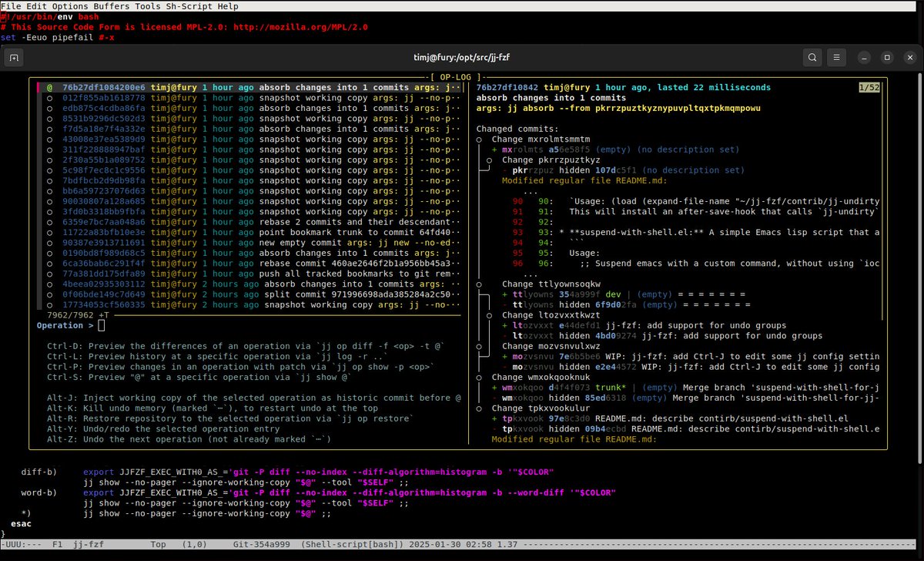Select operation row f7d5a18e7f4a332e

(x=249, y=129)
